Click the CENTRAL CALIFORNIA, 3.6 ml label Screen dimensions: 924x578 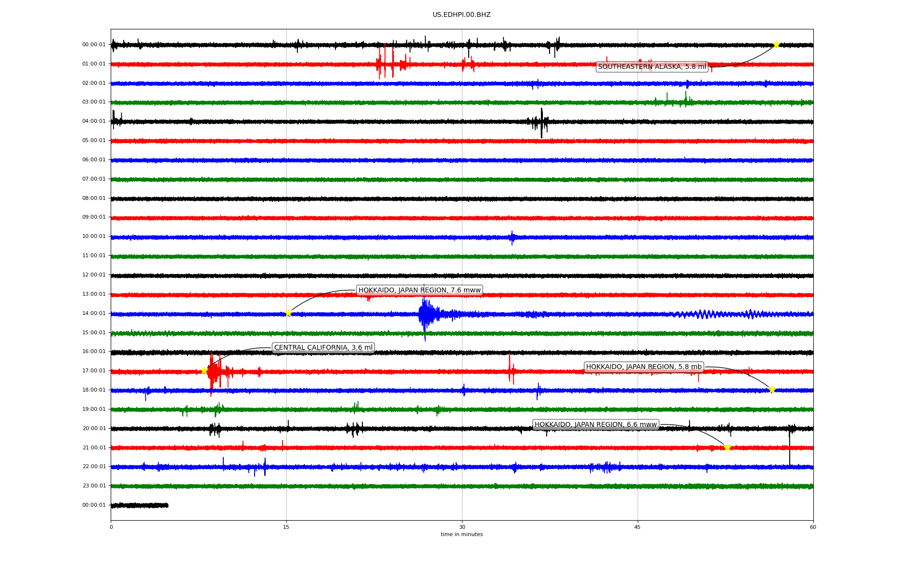[323, 348]
